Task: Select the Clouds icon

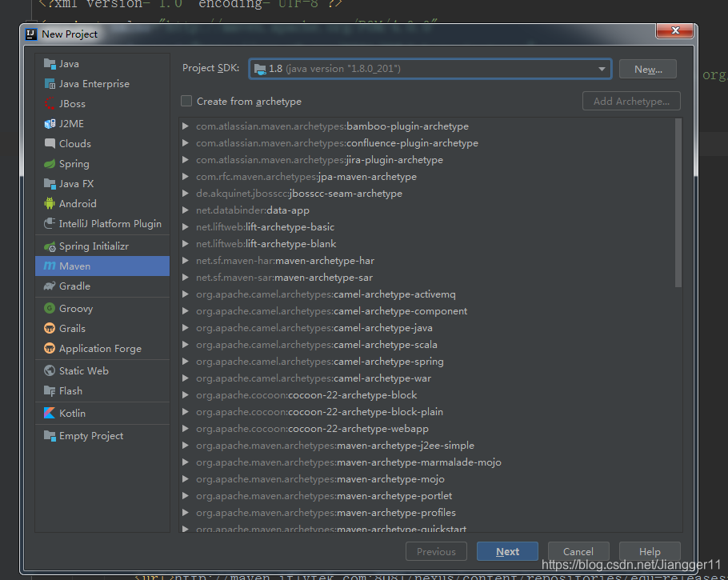Action: pyautogui.click(x=50, y=143)
